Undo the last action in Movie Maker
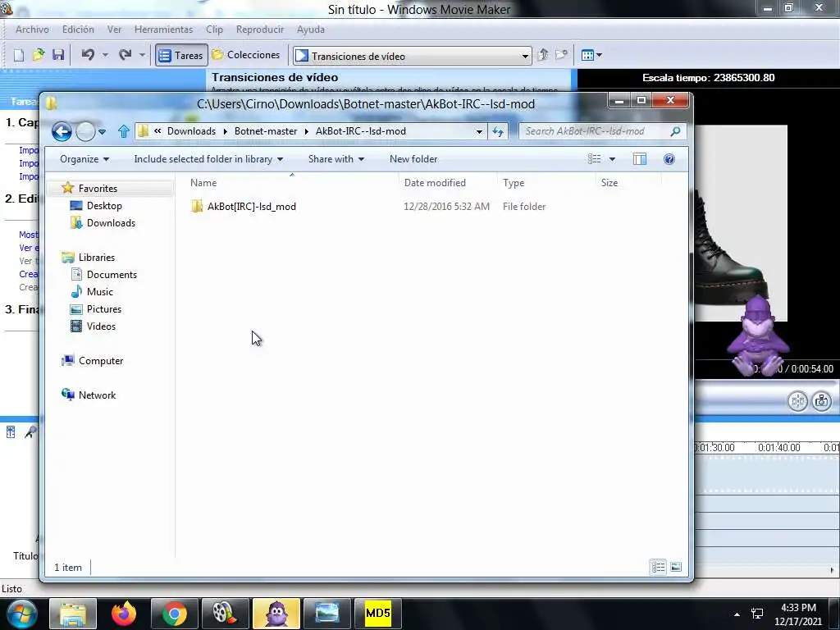This screenshot has height=630, width=840. (88, 55)
